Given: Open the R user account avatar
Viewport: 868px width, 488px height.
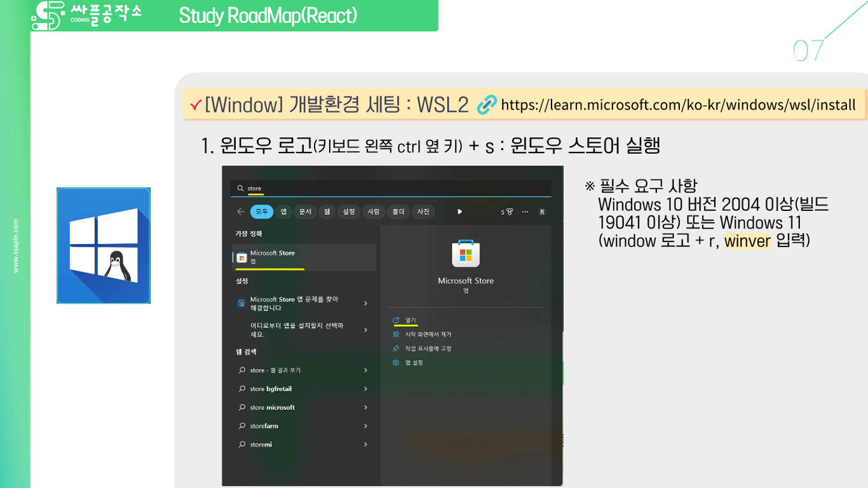Looking at the screenshot, I should pos(542,212).
